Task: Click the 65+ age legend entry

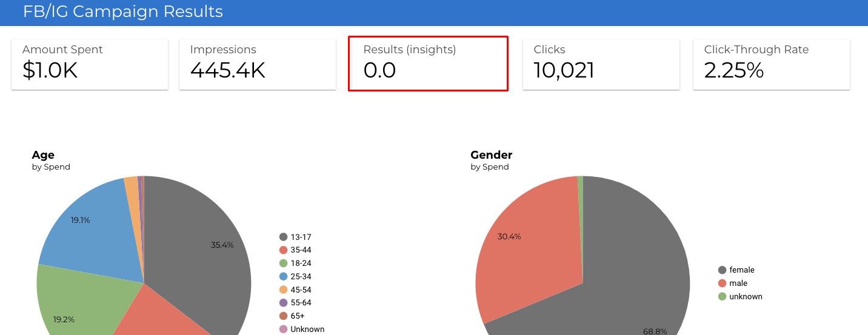Action: (x=296, y=316)
